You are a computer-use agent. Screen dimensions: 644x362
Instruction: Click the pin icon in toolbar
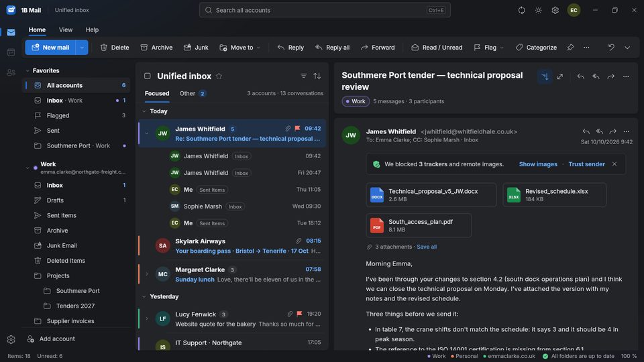point(570,48)
